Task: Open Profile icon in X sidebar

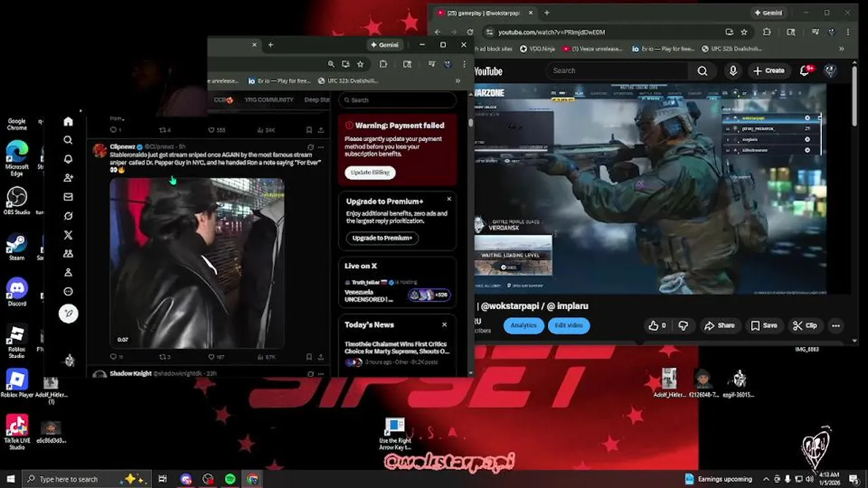Action: [x=68, y=272]
